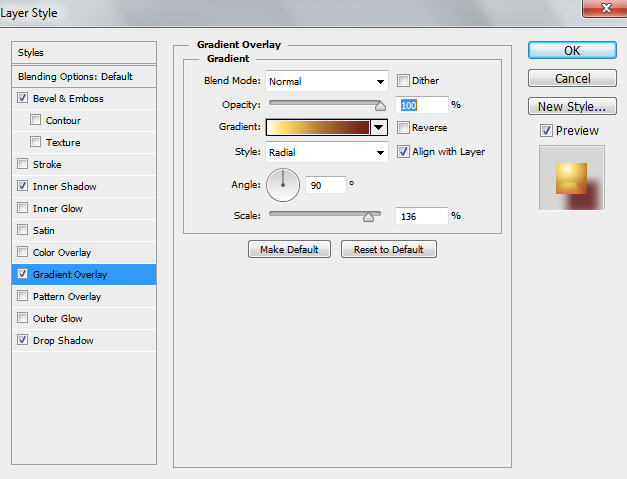Open the gradient picker arrow

coord(379,128)
